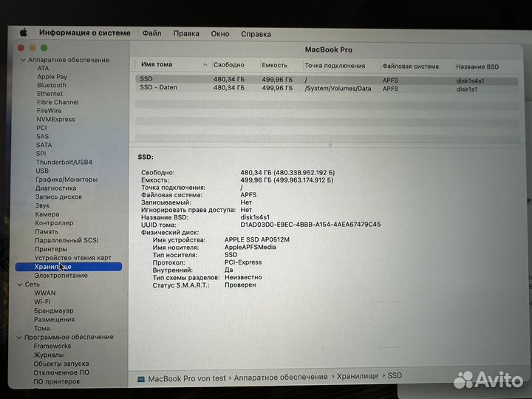Select Wi-Fi in the sidebar
This screenshot has width=532, height=399.
(42, 302)
